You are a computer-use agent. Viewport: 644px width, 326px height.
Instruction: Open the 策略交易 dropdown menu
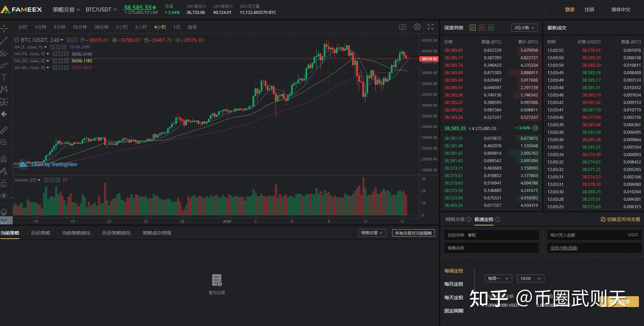click(66, 9)
